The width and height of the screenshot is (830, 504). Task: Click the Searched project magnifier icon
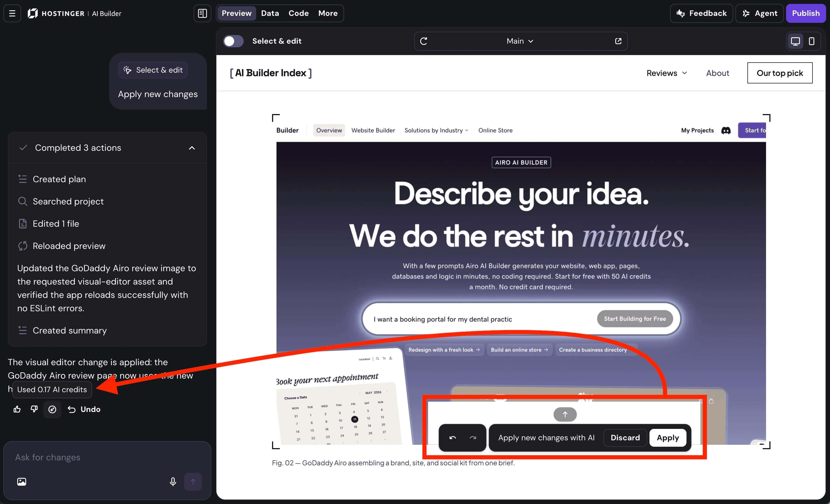[x=23, y=201]
